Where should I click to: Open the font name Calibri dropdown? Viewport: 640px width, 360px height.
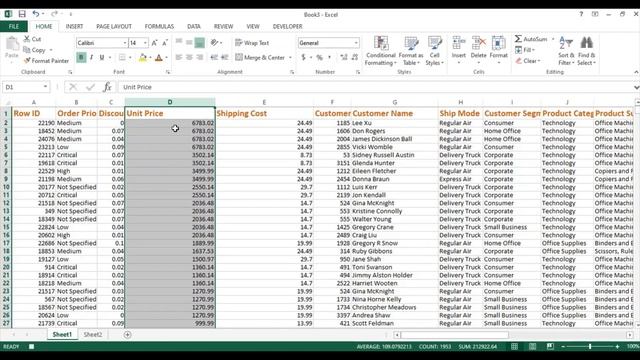[124, 43]
